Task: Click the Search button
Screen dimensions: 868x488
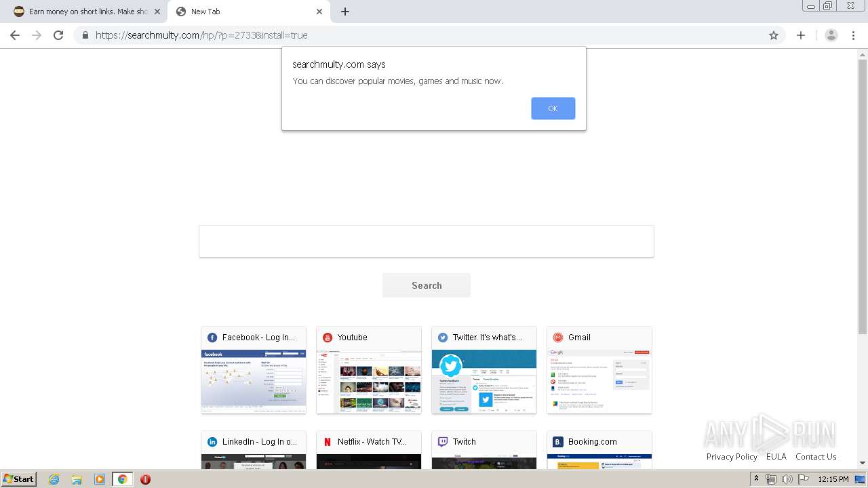Action: point(427,285)
